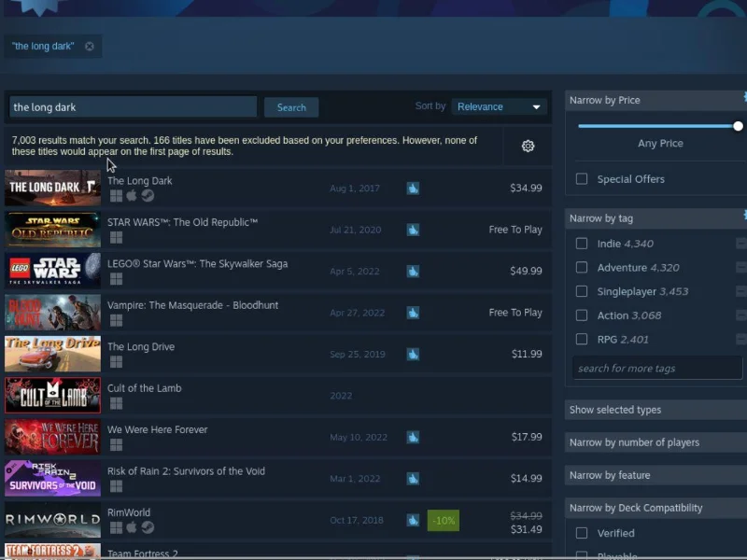Viewport: 747px width, 560px height.
Task: Click SteamOS icon under The Long Dark
Action: [x=148, y=196]
